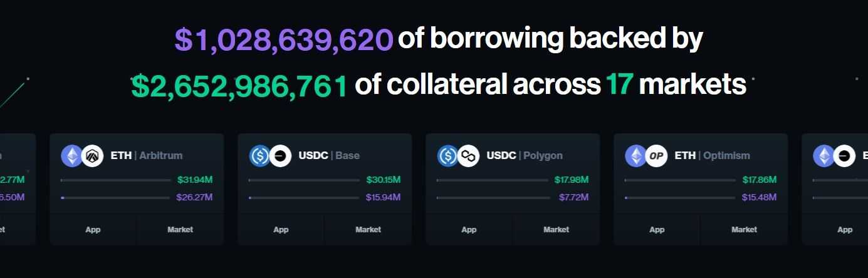This screenshot has width=868, height=278.
Task: Go to Market for USDC Polygon
Action: click(556, 229)
